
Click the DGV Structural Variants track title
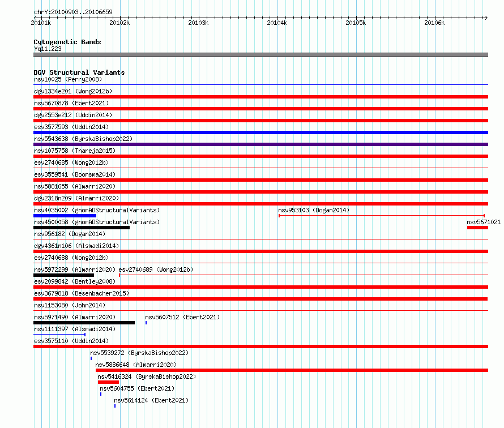tap(79, 72)
